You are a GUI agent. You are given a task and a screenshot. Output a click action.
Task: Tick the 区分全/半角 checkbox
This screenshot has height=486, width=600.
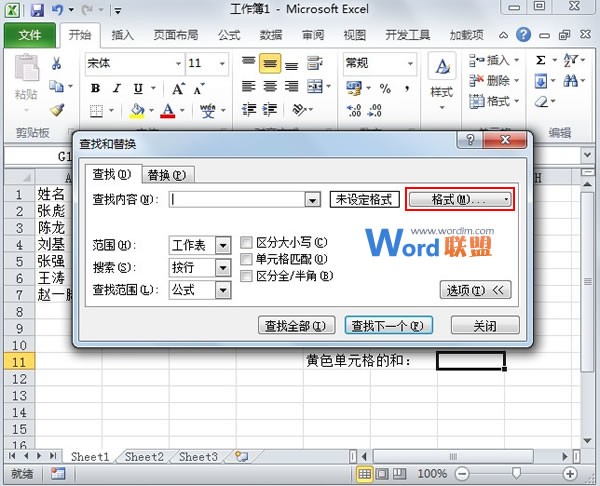pyautogui.click(x=247, y=275)
